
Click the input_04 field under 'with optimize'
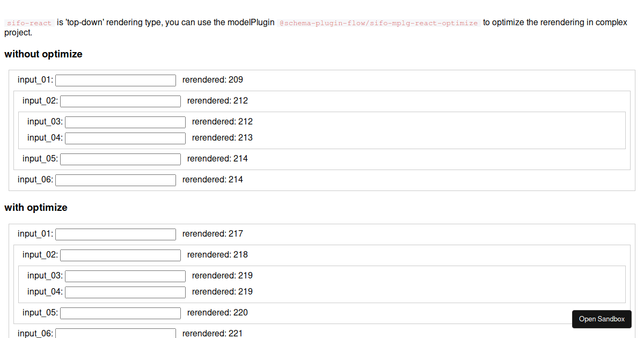[125, 292]
